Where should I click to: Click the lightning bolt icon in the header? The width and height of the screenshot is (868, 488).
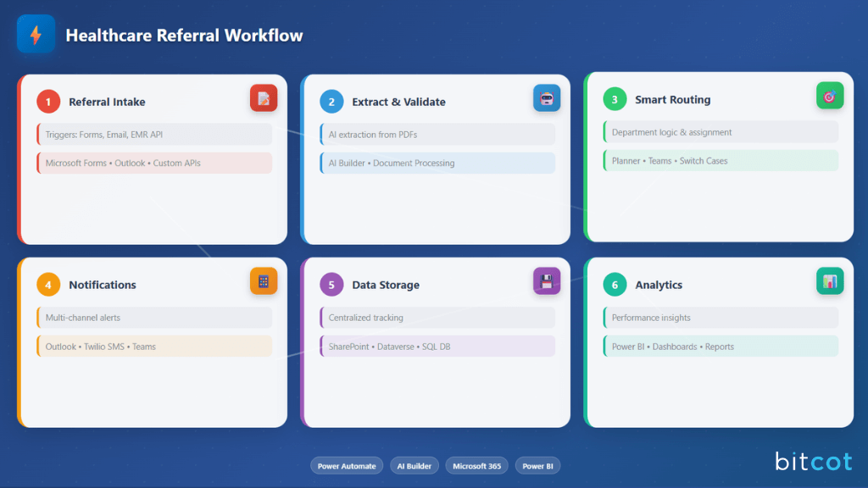coord(35,33)
